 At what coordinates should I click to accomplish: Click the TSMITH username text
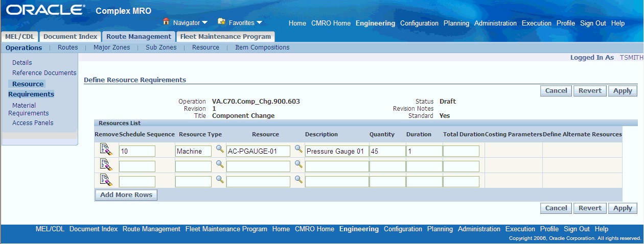pos(632,58)
